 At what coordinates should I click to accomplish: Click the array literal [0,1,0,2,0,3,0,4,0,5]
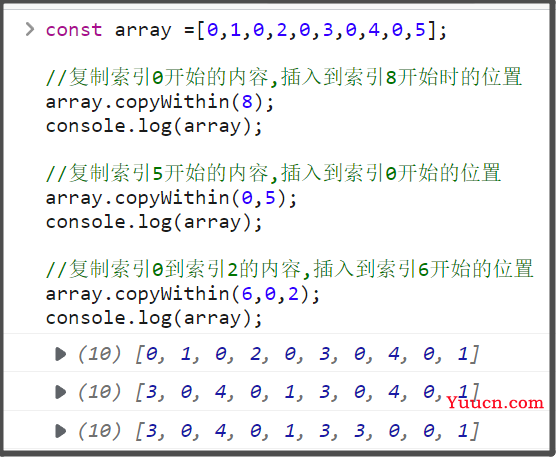(317, 30)
